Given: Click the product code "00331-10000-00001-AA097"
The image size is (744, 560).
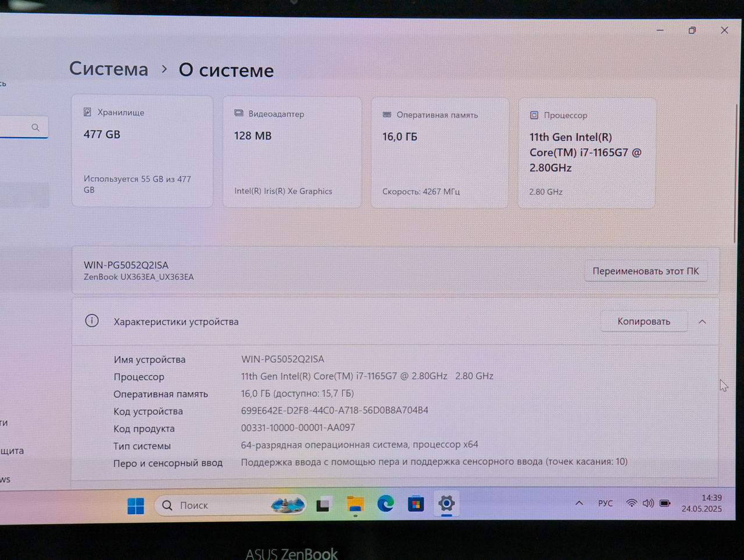Looking at the screenshot, I should click(x=298, y=428).
